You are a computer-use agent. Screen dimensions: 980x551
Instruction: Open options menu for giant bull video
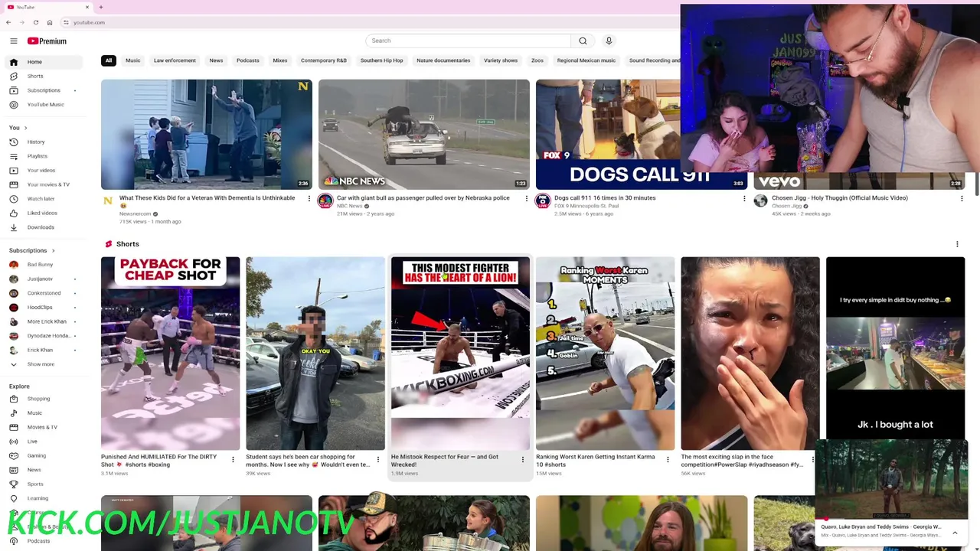tap(527, 199)
